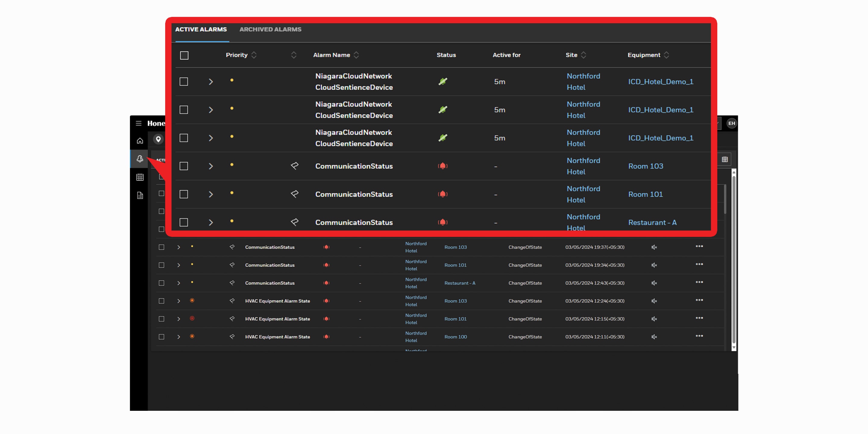The height and width of the screenshot is (434, 868).
Task: Select checkbox for HVAC alarm Room 100
Action: tap(162, 337)
